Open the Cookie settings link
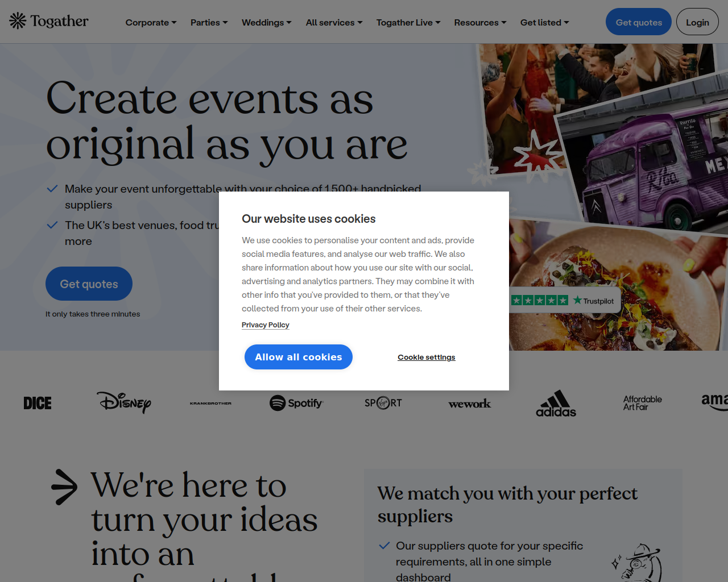The height and width of the screenshot is (582, 728). pos(427,357)
